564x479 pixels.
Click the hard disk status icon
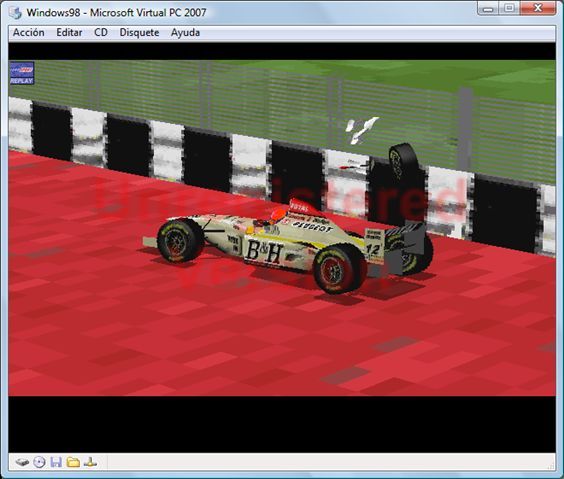[x=22, y=462]
